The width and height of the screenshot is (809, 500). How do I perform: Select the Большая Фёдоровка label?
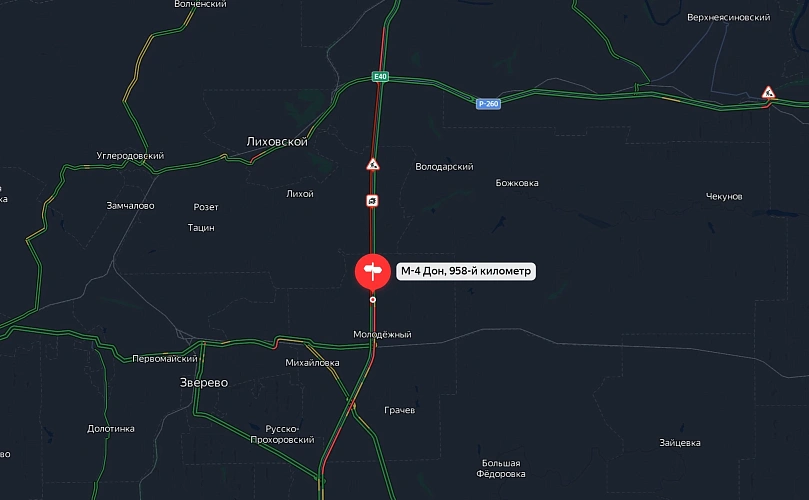[x=501, y=469]
